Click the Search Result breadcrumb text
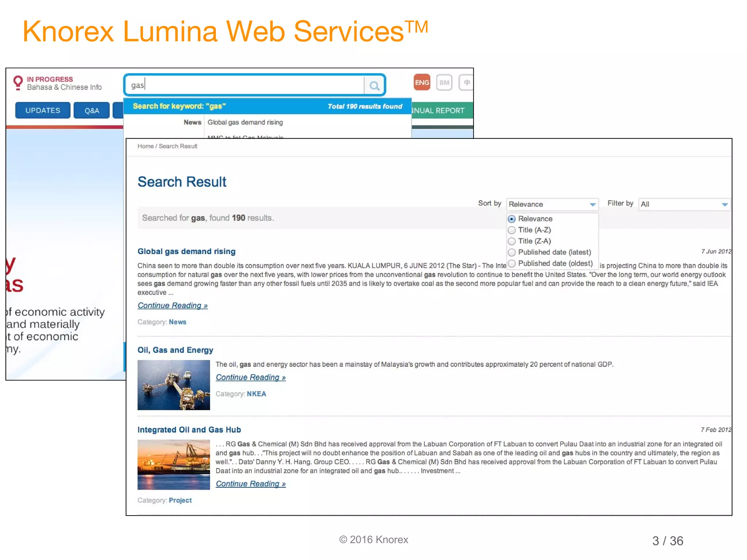This screenshot has width=747, height=560. pyautogui.click(x=178, y=146)
